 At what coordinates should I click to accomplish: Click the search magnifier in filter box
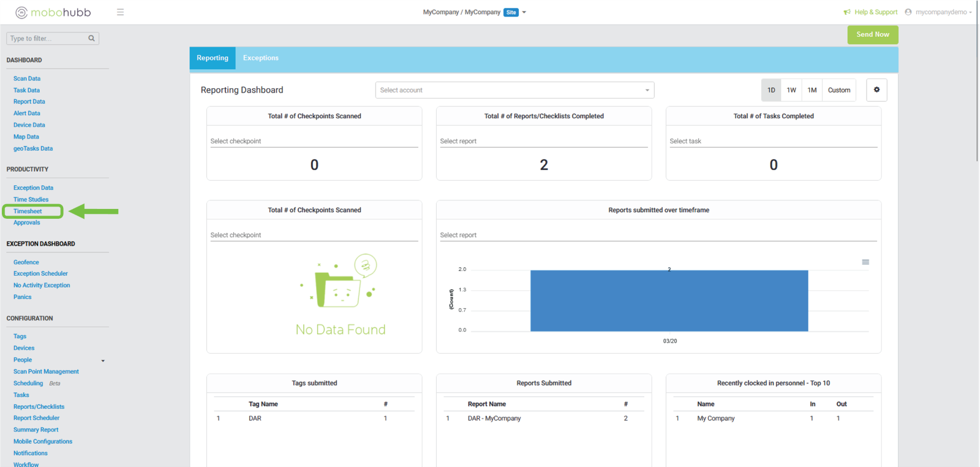coord(91,38)
